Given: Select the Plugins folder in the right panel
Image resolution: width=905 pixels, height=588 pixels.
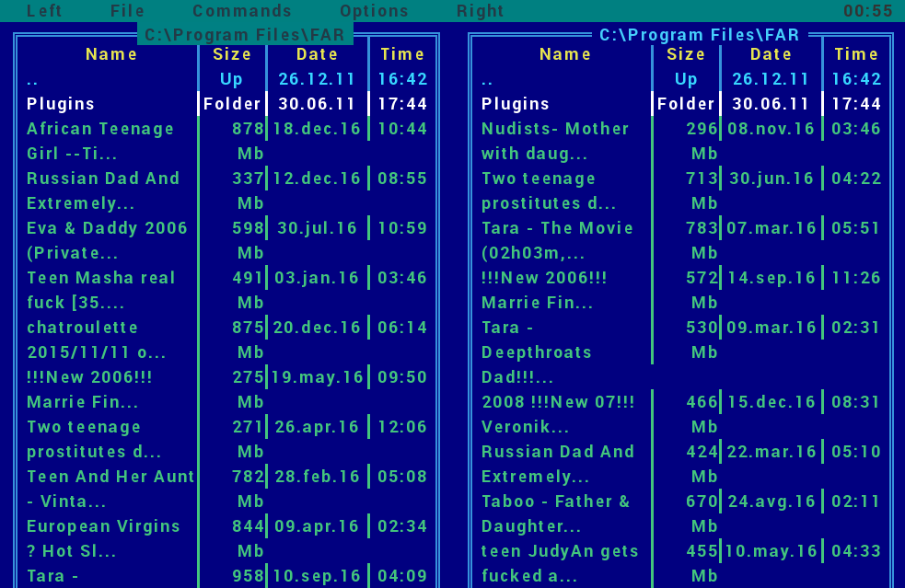Looking at the screenshot, I should [515, 104].
